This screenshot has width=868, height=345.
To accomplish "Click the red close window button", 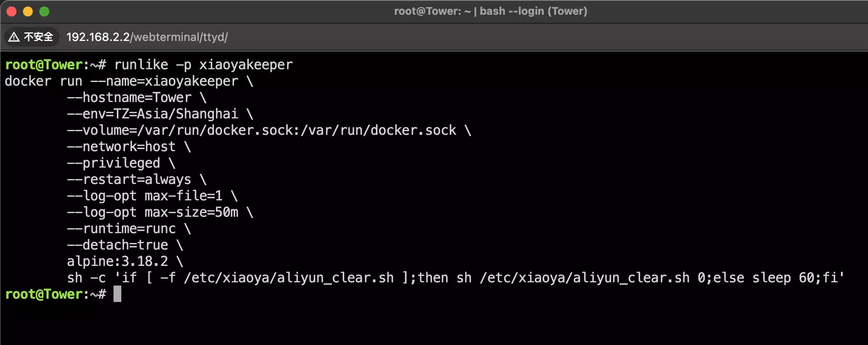I will (11, 11).
